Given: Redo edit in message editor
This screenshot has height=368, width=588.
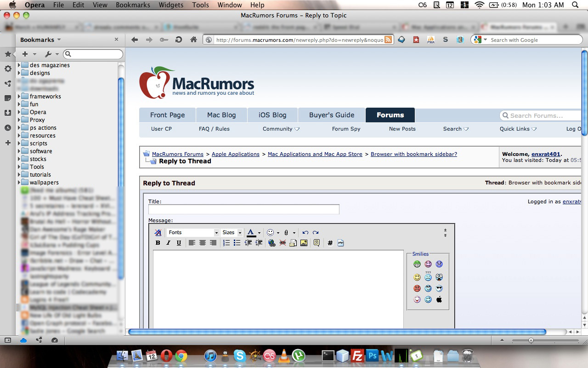Looking at the screenshot, I should [x=316, y=232].
